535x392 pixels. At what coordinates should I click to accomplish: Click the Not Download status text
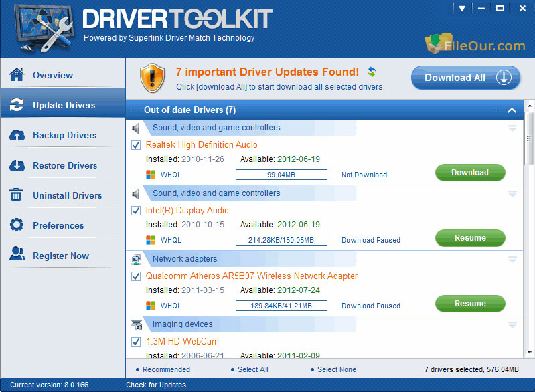coord(364,175)
